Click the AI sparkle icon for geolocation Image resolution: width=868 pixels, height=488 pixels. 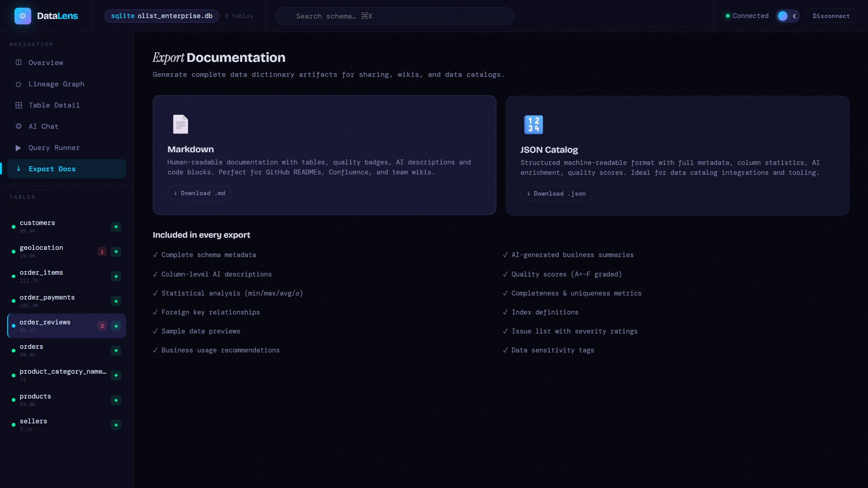[x=116, y=252]
